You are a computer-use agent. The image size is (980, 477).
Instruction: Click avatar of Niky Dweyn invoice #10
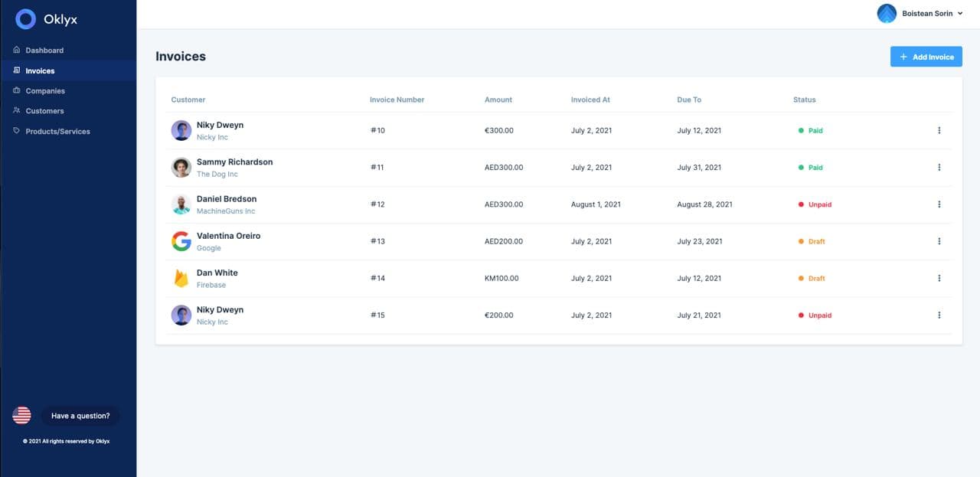[x=181, y=130]
